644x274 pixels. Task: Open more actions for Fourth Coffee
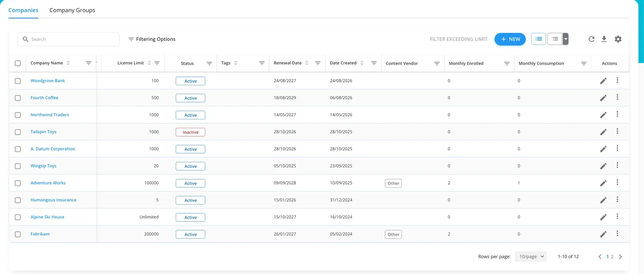tap(617, 97)
